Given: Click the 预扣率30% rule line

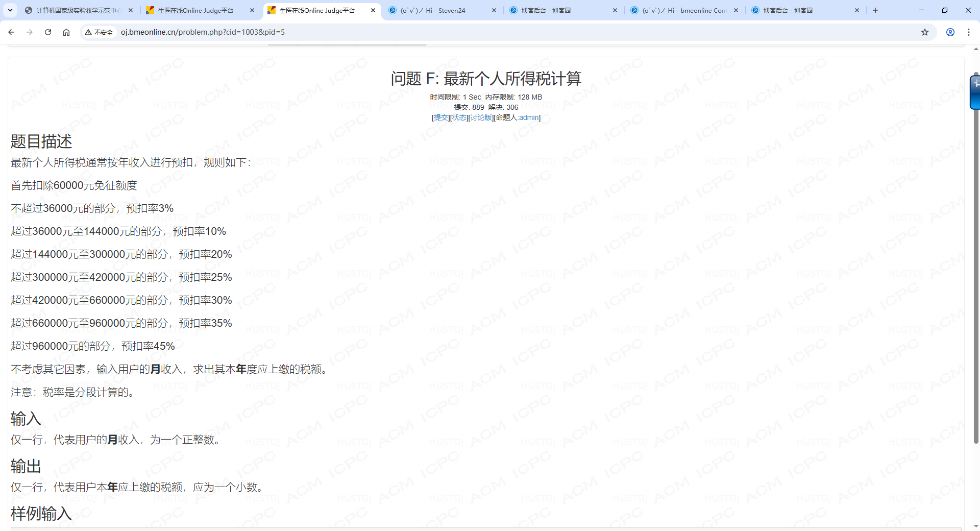Looking at the screenshot, I should [x=121, y=300].
